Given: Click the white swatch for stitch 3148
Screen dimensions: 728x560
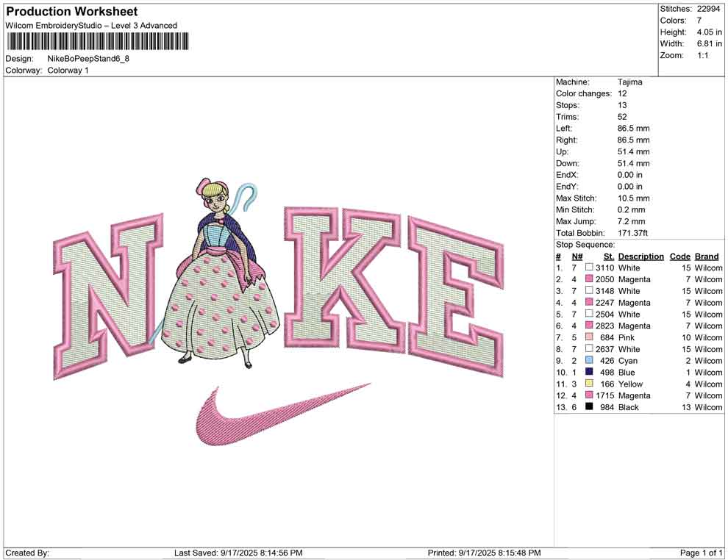Looking at the screenshot, I should [x=589, y=290].
